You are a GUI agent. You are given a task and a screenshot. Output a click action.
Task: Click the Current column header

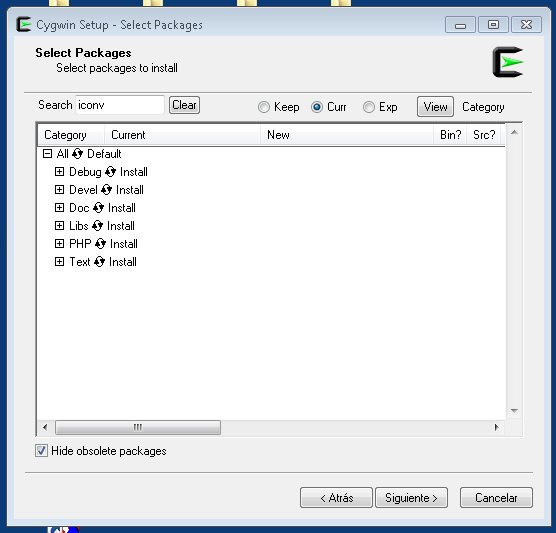[182, 135]
